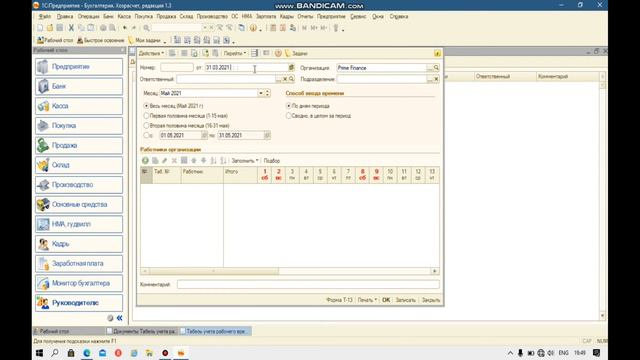
Task: Move worker row up with arrow icon
Action: point(194,161)
